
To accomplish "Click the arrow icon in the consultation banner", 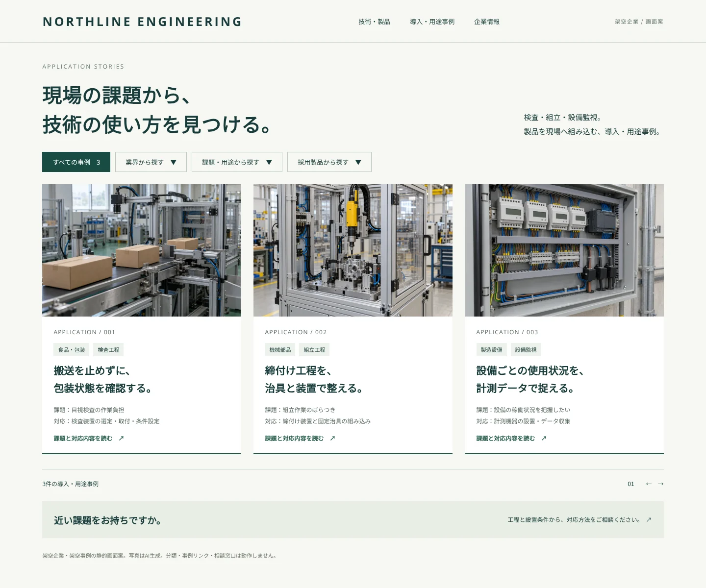I will (x=649, y=520).
